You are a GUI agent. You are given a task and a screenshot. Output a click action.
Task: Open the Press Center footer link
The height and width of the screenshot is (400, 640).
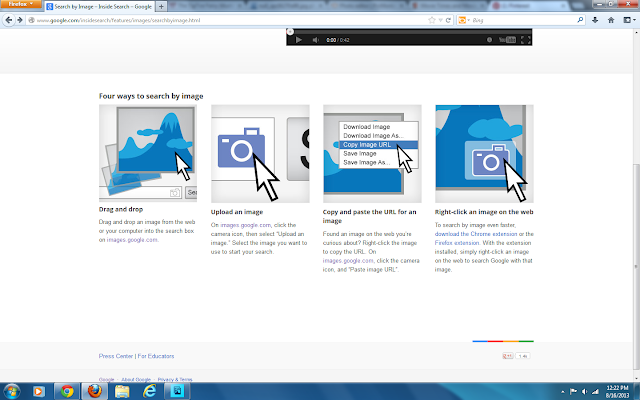pyautogui.click(x=116, y=356)
